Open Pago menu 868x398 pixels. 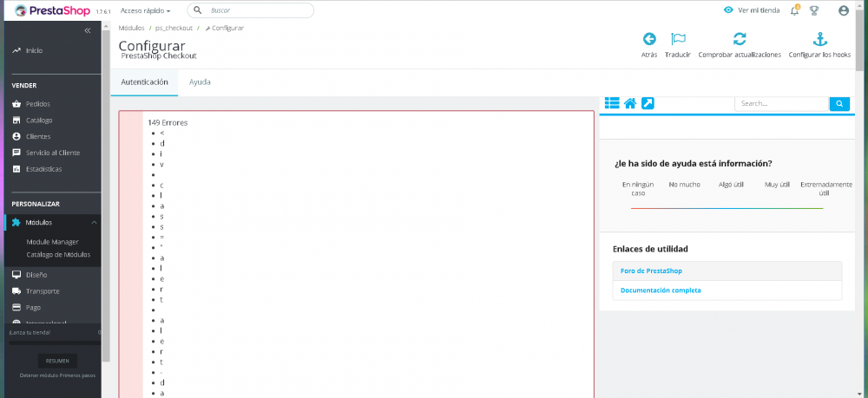click(33, 307)
